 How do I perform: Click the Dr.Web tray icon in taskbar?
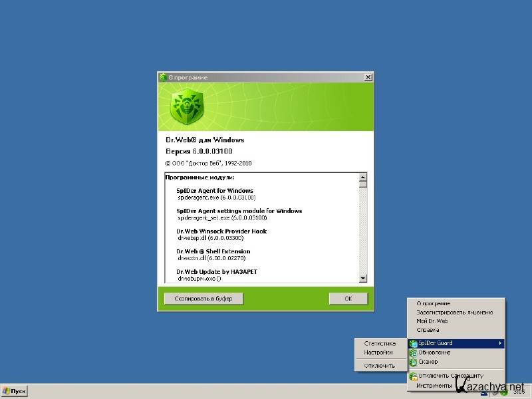coord(503,390)
